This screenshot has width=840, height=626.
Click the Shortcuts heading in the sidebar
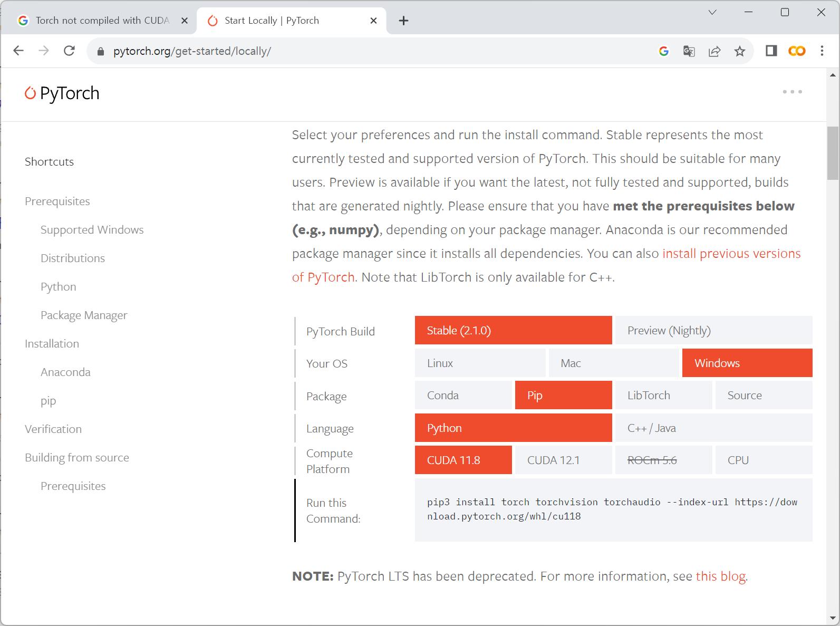(49, 162)
